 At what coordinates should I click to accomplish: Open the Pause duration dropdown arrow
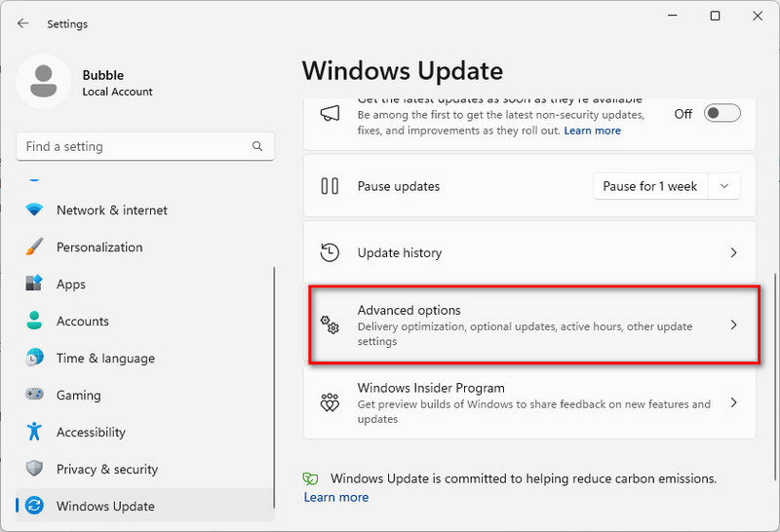point(724,186)
